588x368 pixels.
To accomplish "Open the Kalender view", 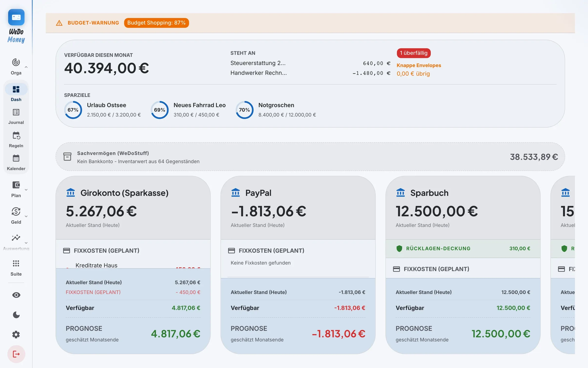I will coord(16,163).
